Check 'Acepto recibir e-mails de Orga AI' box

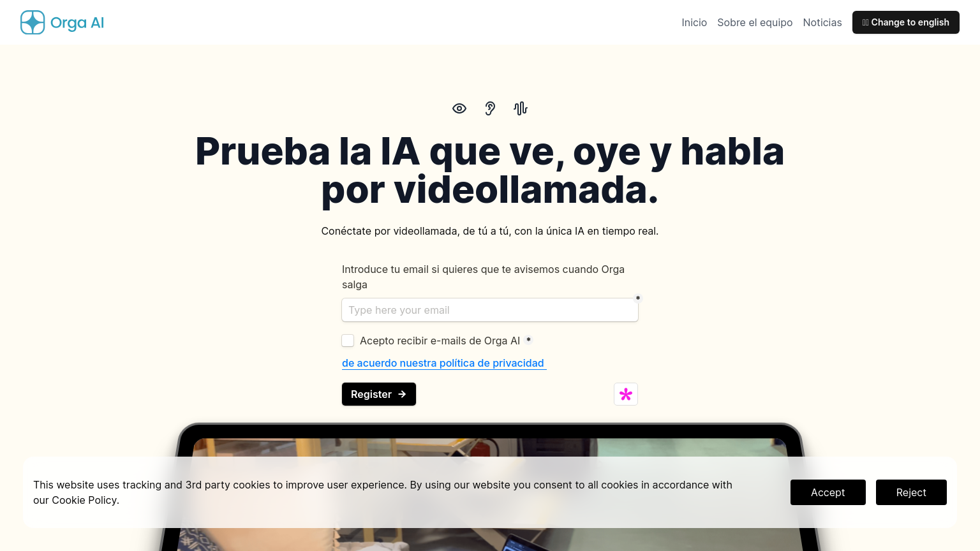click(348, 341)
